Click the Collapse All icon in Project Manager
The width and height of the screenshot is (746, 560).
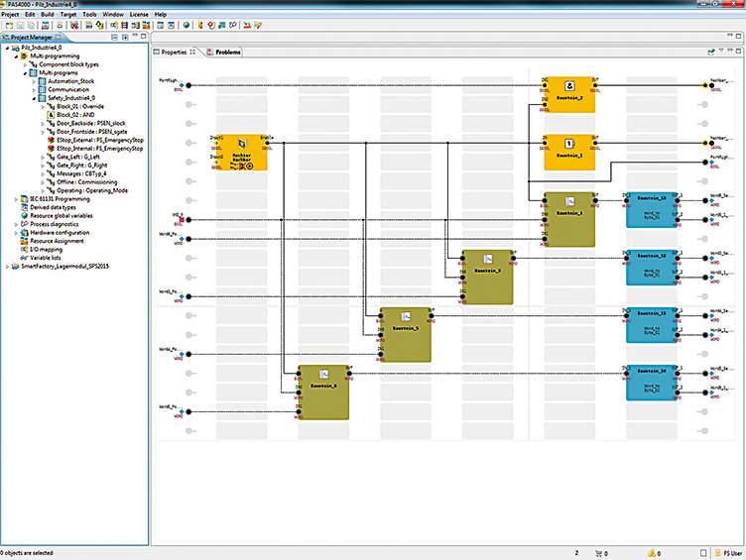click(x=113, y=37)
